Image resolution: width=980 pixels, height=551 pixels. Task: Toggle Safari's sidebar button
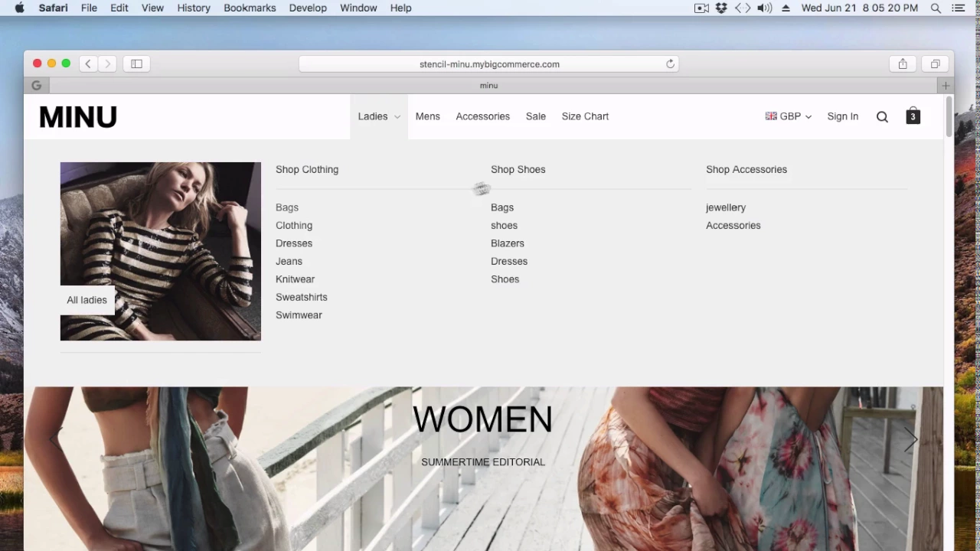click(136, 64)
